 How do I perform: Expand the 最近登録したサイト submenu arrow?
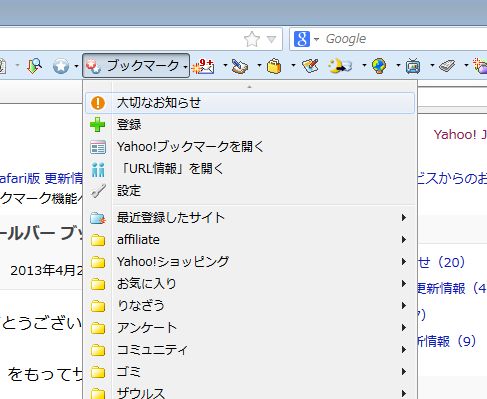[x=404, y=218]
